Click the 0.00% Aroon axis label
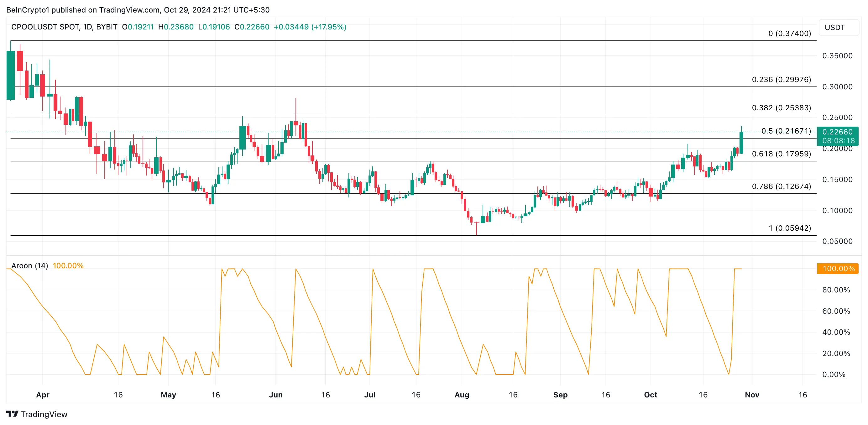Image resolution: width=868 pixels, height=425 pixels. tap(834, 375)
